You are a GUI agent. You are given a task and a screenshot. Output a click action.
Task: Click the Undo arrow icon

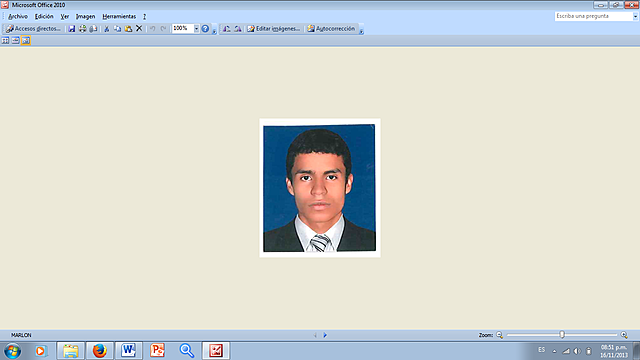pos(152,29)
